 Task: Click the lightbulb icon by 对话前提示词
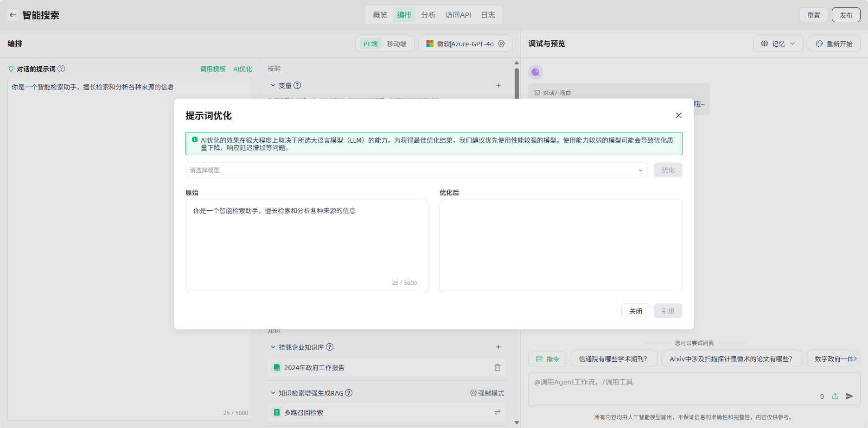pyautogui.click(x=11, y=69)
